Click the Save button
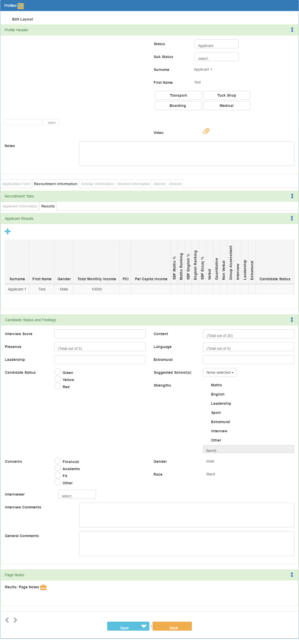Screen dimensions: 299x644 click(123, 626)
